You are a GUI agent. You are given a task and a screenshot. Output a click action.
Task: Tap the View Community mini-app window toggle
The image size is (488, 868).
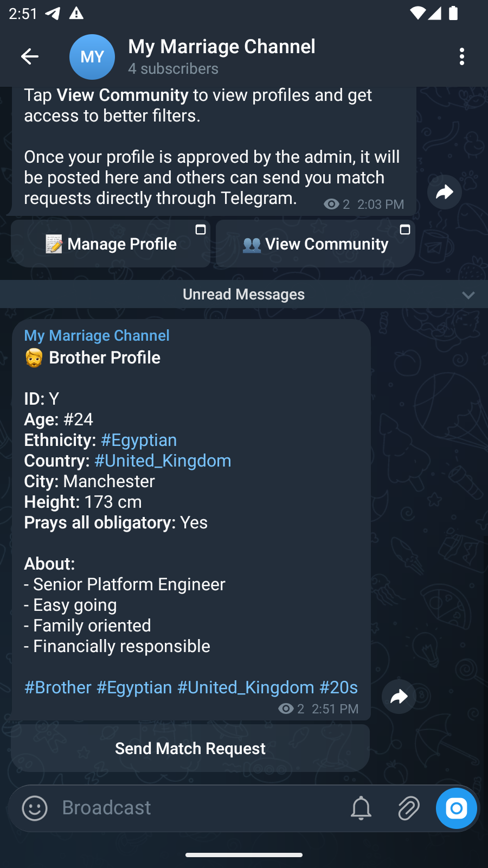tap(405, 229)
